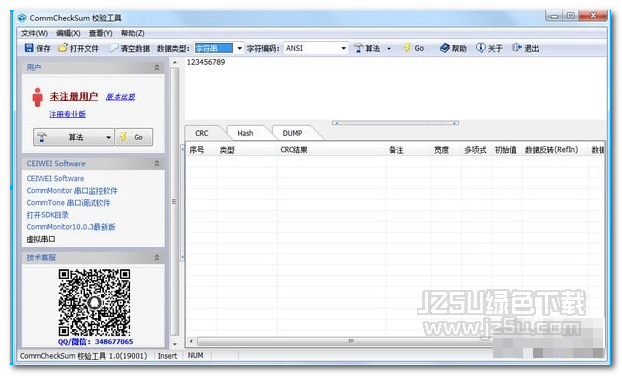The height and width of the screenshot is (376, 622).
Task: Click the 数据反转(RefIn) column header
Action: tap(555, 150)
